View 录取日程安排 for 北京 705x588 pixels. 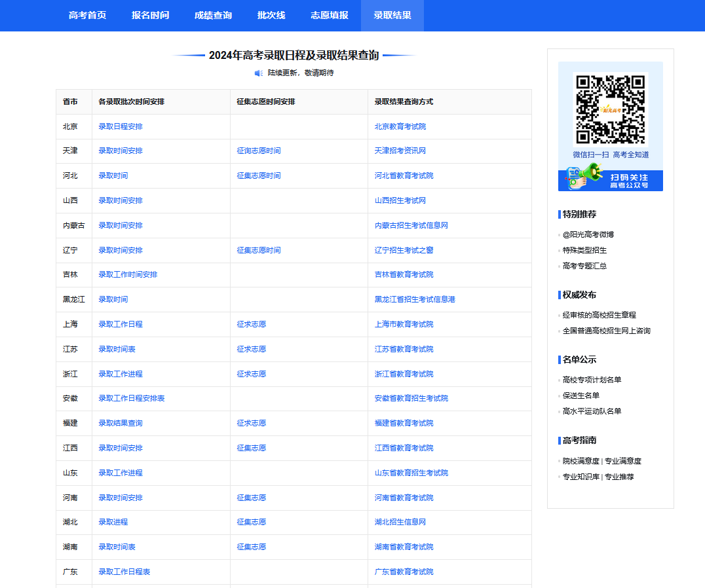tap(121, 126)
